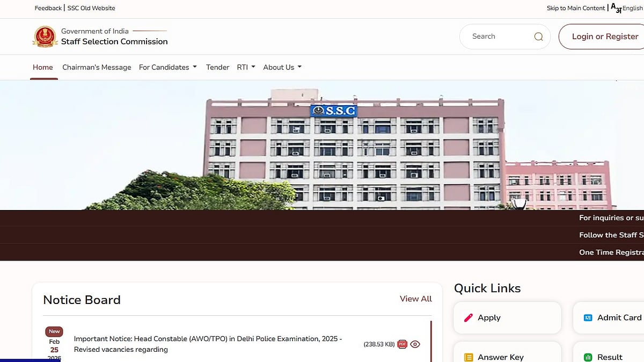Open the PDF icon for Head Constable notice
Image resolution: width=644 pixels, height=362 pixels.
coord(402,344)
